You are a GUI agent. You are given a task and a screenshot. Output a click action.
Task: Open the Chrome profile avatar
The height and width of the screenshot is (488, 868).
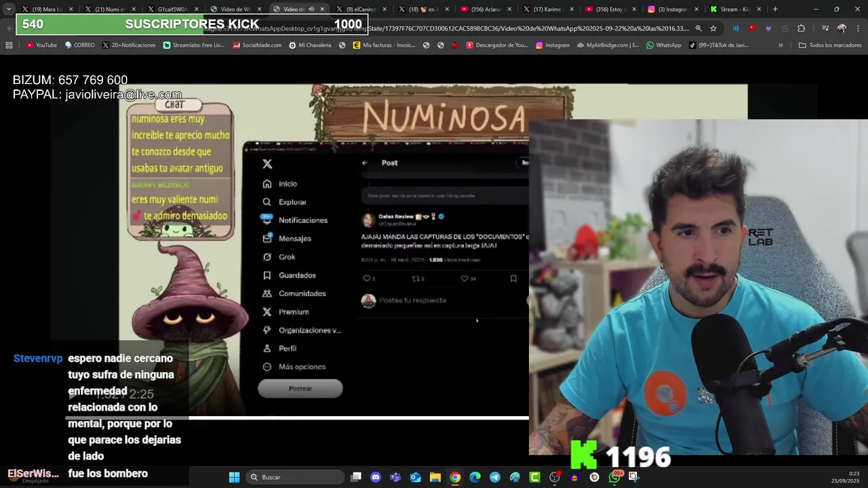(842, 28)
